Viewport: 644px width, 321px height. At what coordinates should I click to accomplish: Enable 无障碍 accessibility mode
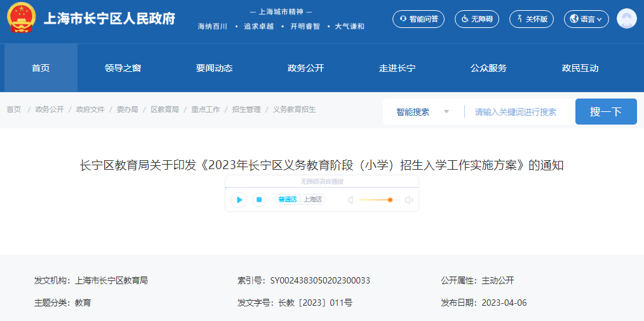476,19
